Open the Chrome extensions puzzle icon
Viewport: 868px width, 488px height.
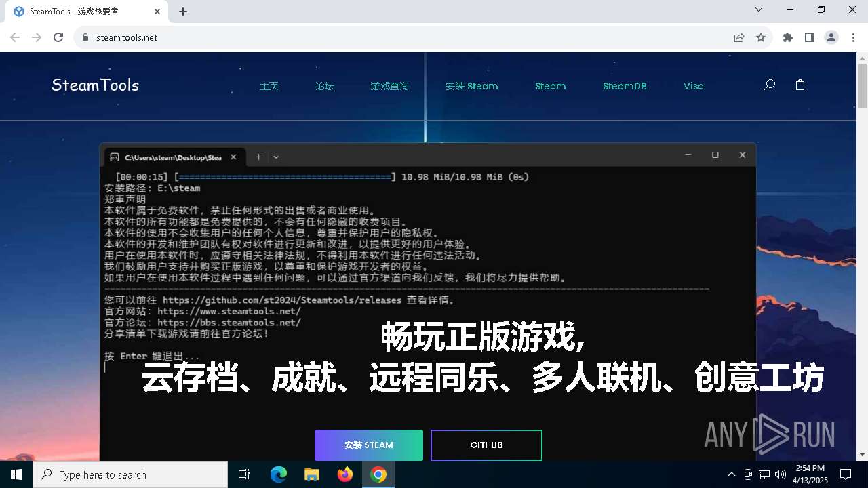[x=788, y=37]
